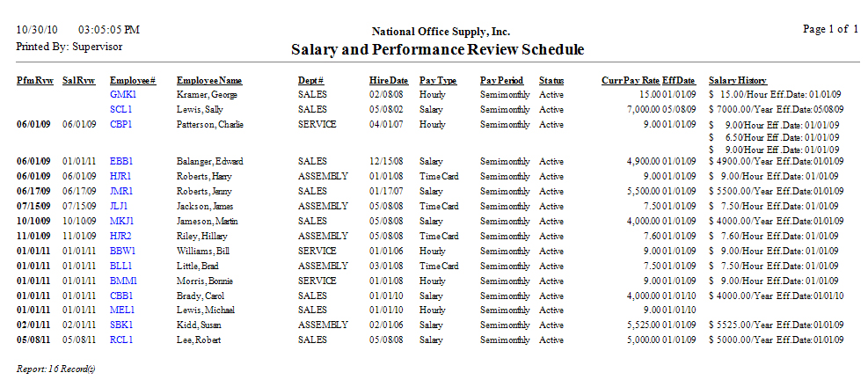Select the EmployeeName column header
The width and height of the screenshot is (868, 380).
(208, 80)
